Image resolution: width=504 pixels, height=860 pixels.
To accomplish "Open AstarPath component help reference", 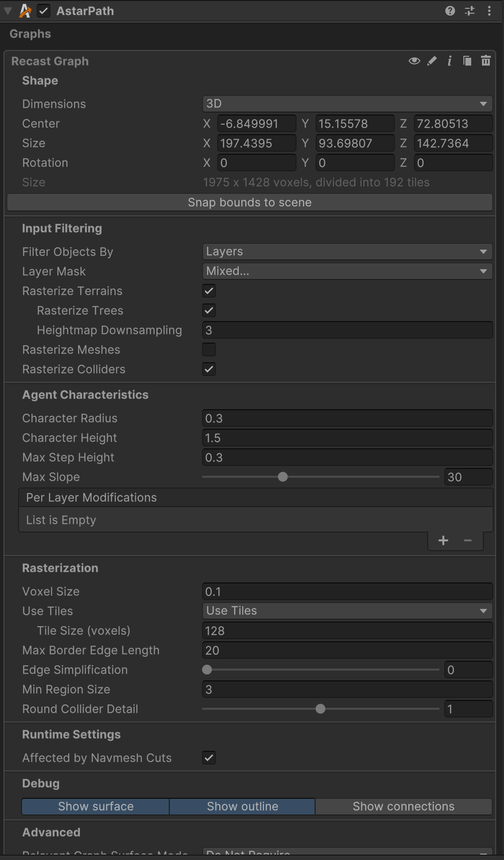I will (450, 11).
